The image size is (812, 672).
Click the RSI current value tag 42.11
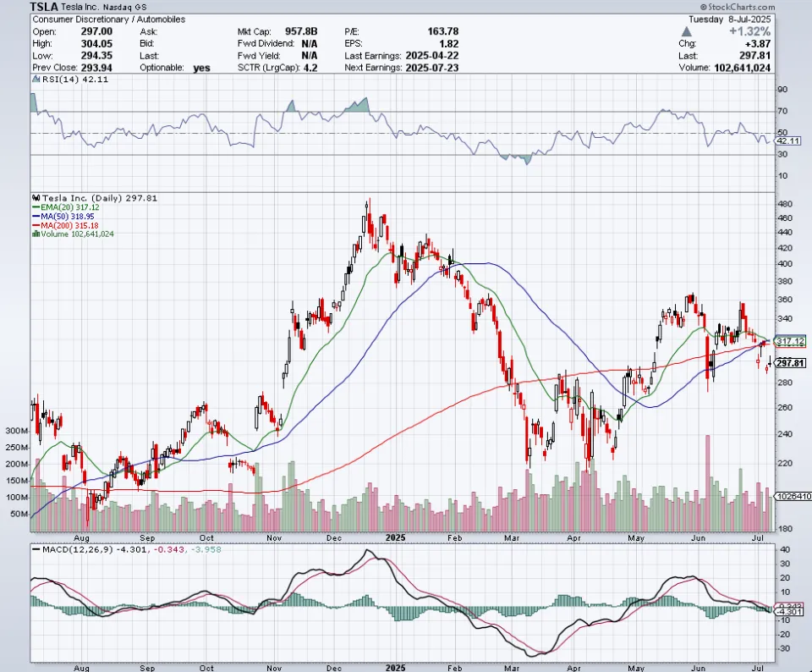(788, 141)
